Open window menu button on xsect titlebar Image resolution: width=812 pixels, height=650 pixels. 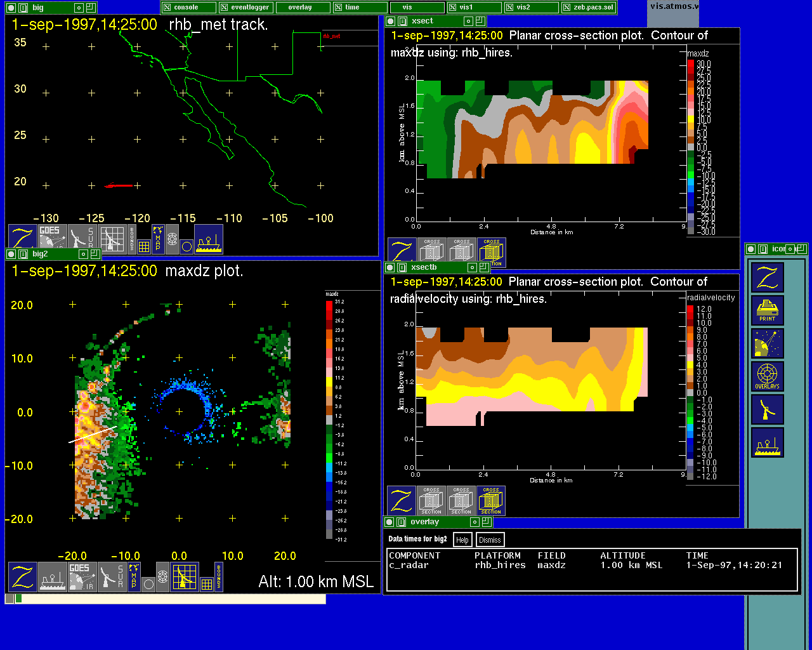pos(390,22)
